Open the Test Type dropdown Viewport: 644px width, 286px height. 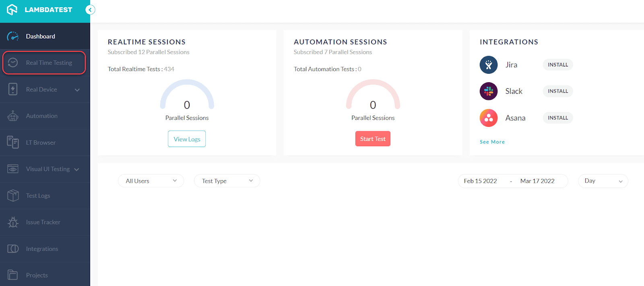[227, 181]
